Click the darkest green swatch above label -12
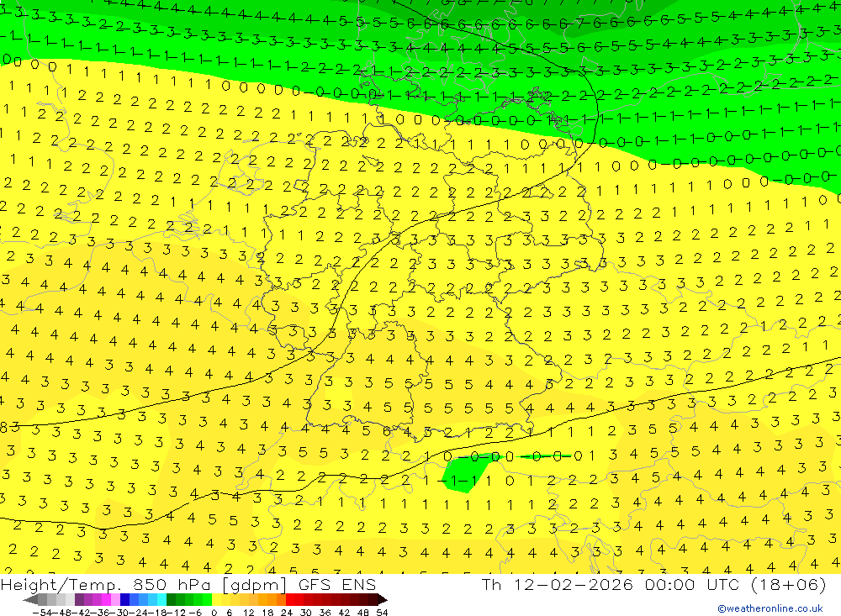 click(x=171, y=600)
